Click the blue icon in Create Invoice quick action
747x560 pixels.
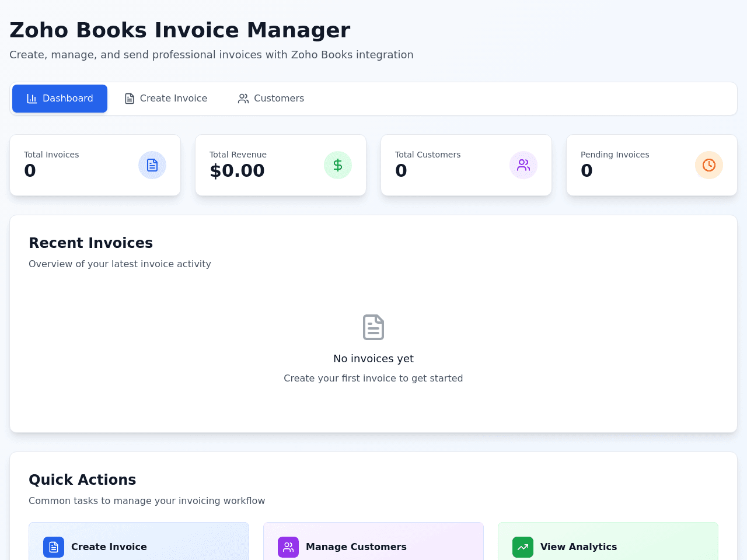54,547
